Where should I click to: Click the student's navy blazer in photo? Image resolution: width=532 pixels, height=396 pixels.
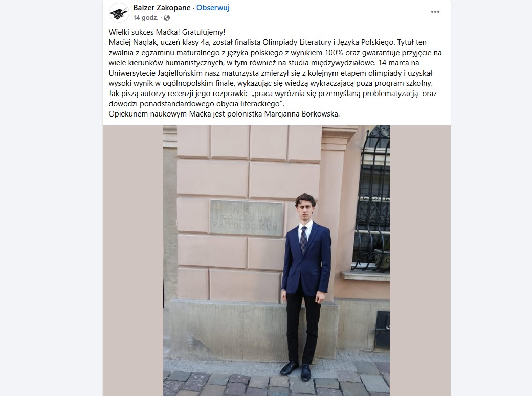(x=306, y=259)
